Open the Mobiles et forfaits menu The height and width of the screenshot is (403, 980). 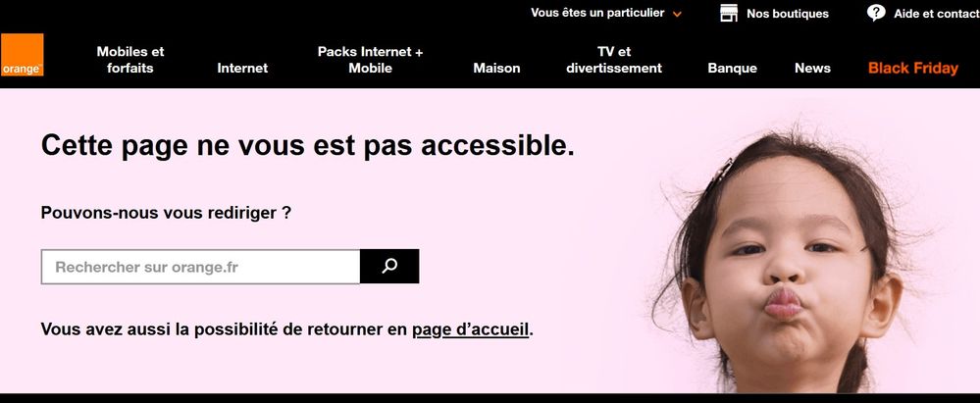[130, 60]
